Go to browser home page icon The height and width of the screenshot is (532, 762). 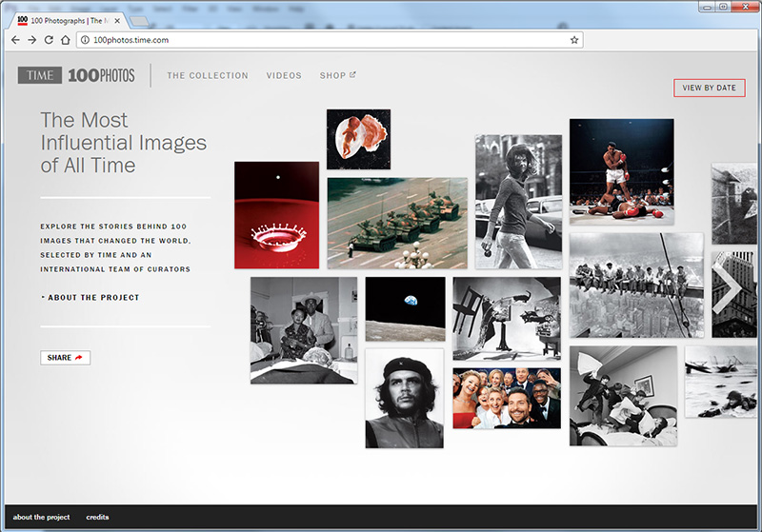[65, 40]
